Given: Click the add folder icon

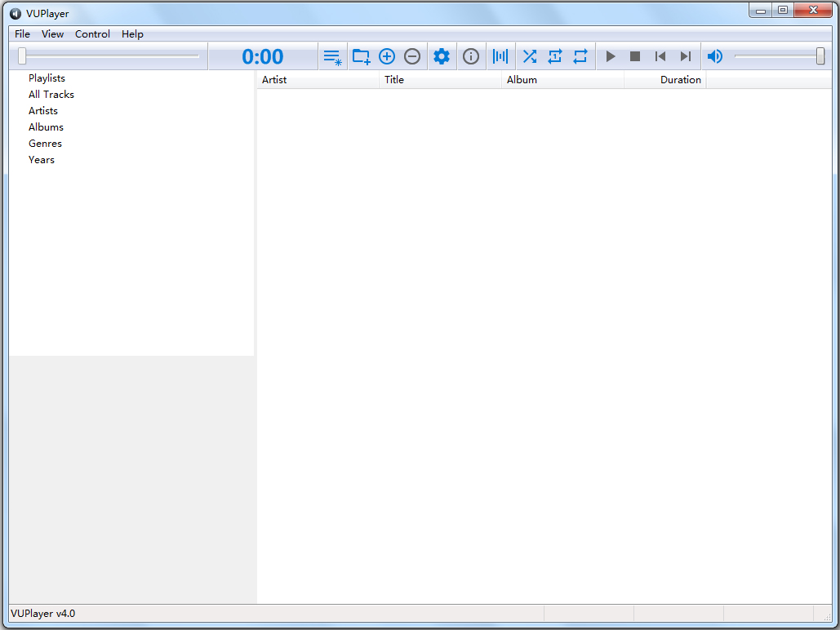Looking at the screenshot, I should (x=361, y=57).
